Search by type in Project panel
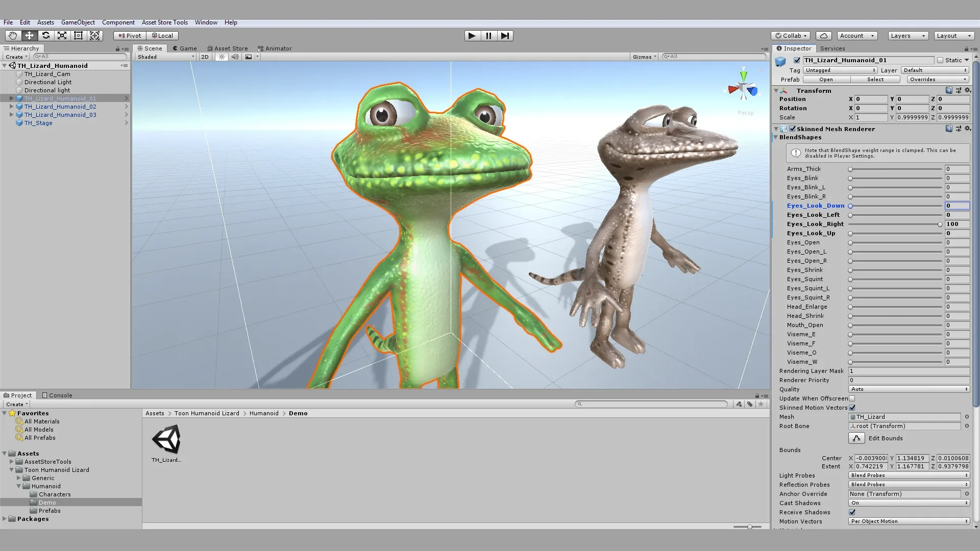This screenshot has height=551, width=980. [x=739, y=404]
